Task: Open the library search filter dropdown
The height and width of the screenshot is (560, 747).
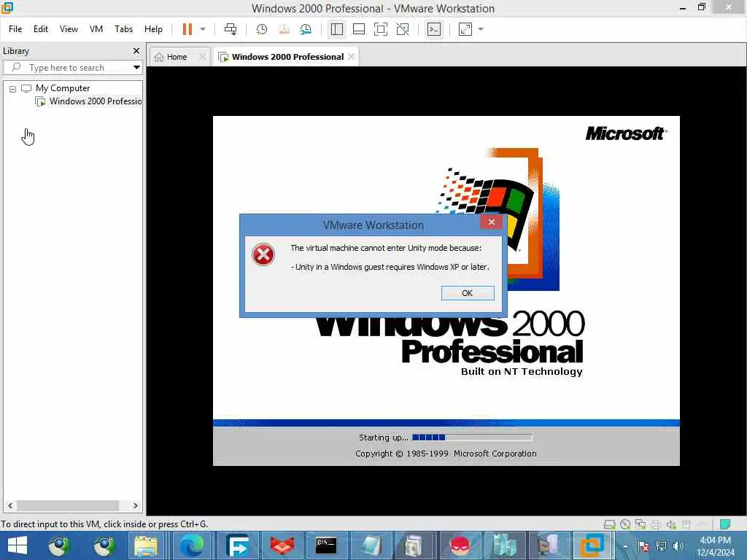Action: point(136,67)
